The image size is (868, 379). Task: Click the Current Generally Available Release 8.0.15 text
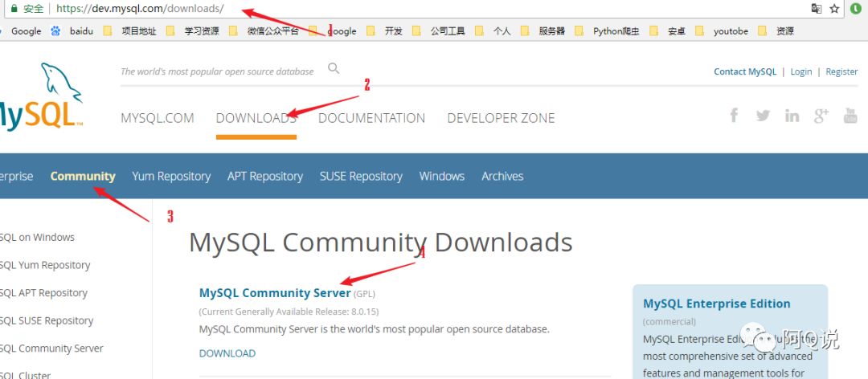coord(289,312)
